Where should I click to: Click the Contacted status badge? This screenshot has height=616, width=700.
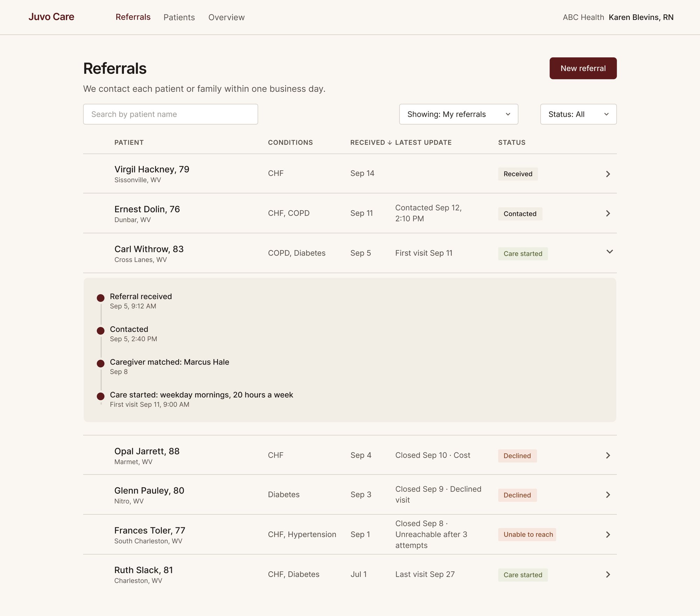pos(520,214)
